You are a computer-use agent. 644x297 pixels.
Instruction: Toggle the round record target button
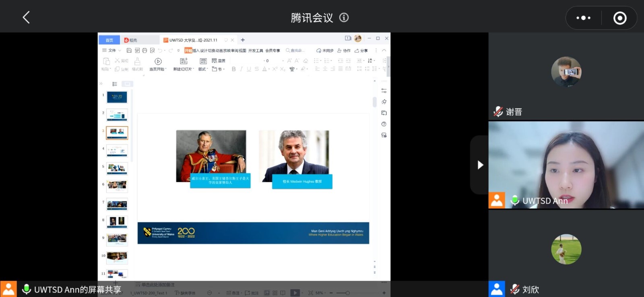pos(619,18)
